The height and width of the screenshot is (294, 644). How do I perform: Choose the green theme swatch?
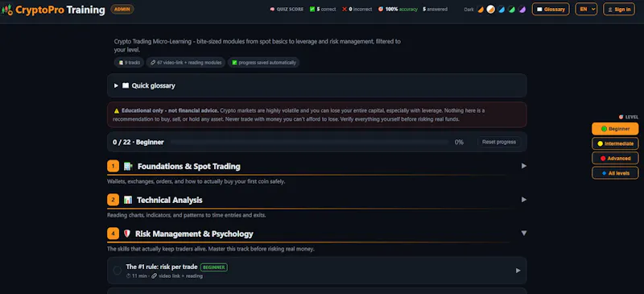click(x=511, y=9)
